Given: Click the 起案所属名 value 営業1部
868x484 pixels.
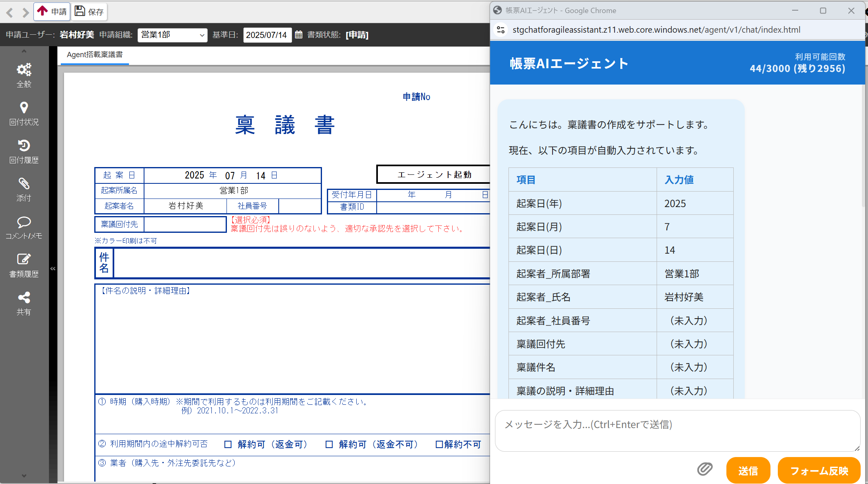Looking at the screenshot, I should coord(233,191).
